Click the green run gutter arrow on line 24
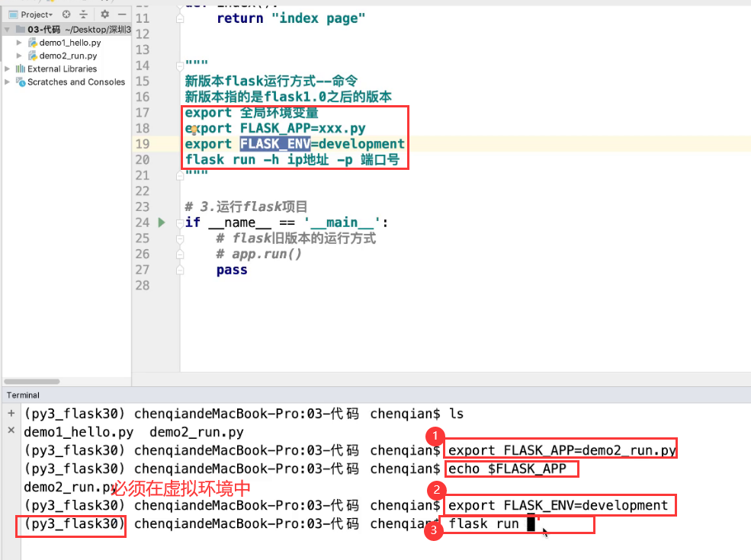 [162, 222]
